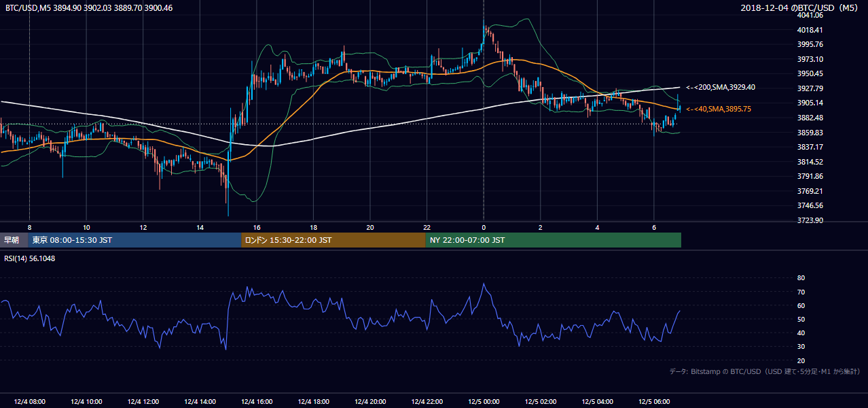
Task: Click the 12/4 08:00 time axis label
Action: pos(29,402)
